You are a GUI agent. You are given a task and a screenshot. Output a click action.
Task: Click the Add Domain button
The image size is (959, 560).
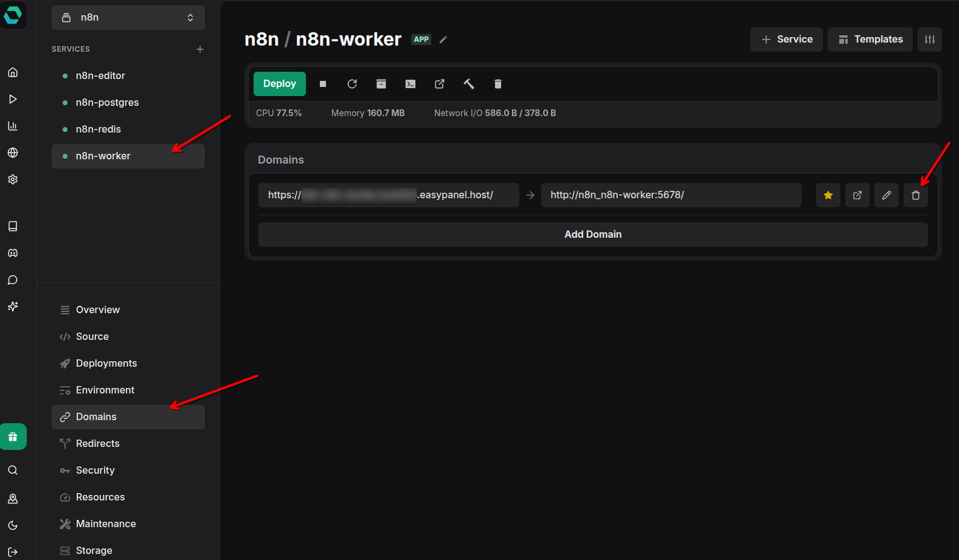coord(593,235)
